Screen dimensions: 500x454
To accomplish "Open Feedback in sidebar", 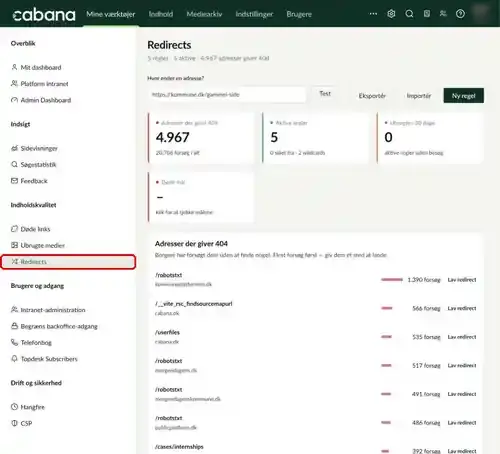I will tap(34, 181).
